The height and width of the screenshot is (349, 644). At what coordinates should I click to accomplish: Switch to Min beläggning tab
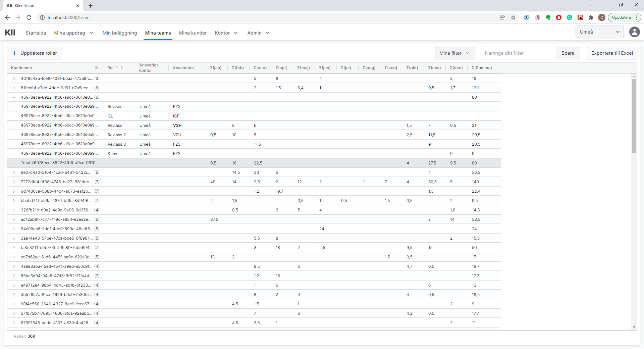[120, 33]
